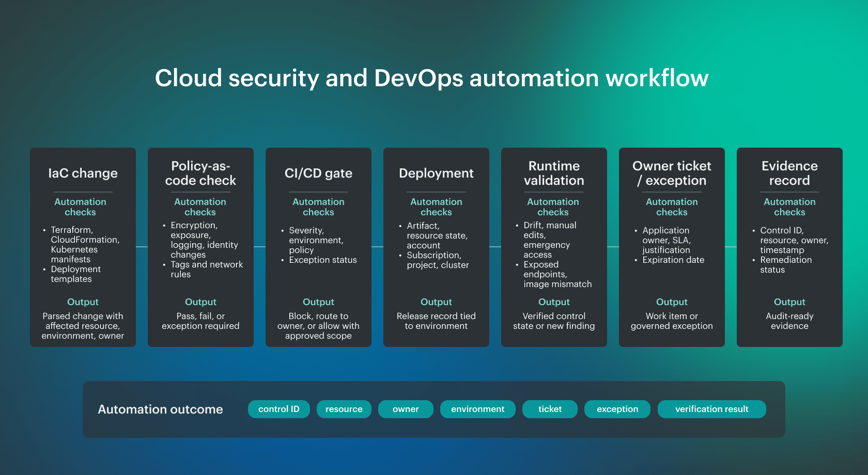Screen dimensions: 868x475
Task: Click 'Automation checks' in the Owner ticket card
Action: pyautogui.click(x=672, y=207)
